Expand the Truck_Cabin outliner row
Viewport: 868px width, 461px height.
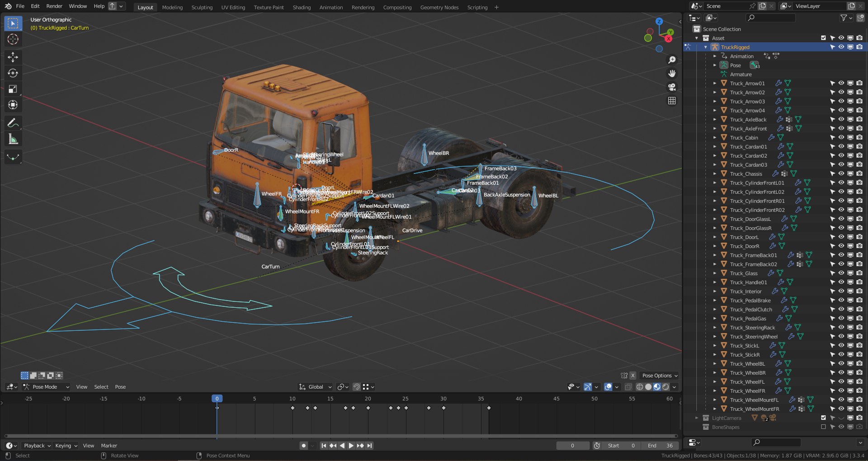click(x=715, y=137)
